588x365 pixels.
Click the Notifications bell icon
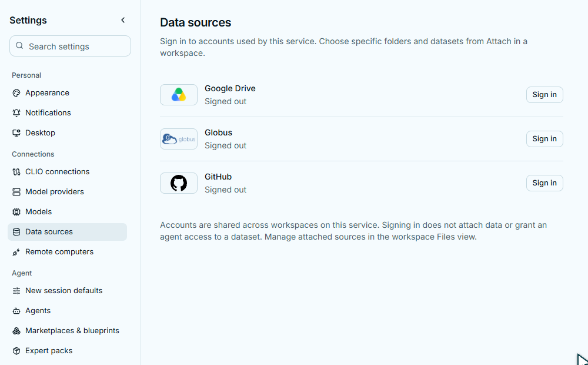point(16,112)
